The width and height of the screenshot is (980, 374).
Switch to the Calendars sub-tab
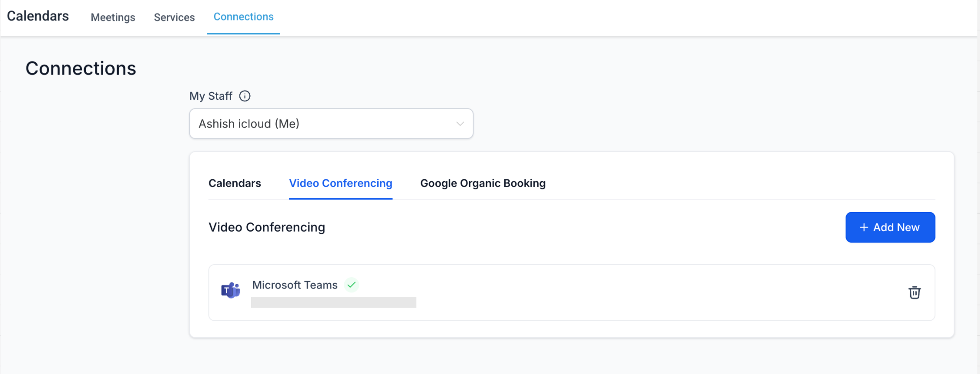pos(235,183)
